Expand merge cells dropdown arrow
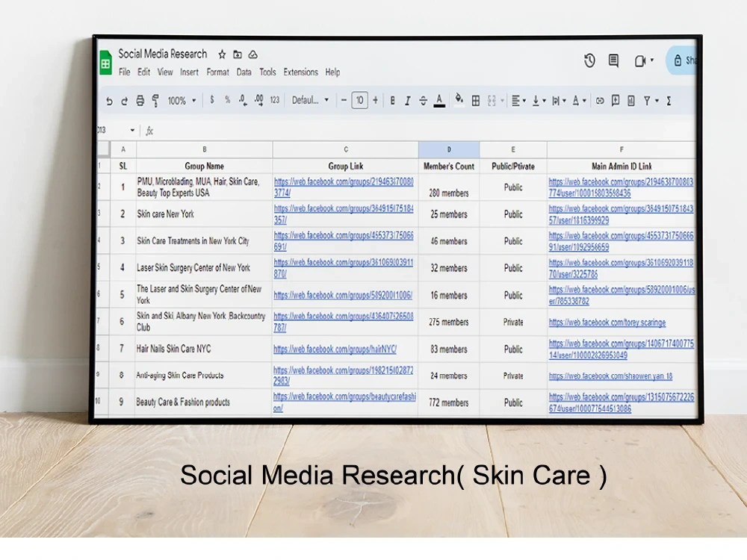This screenshot has height=560, width=747. click(502, 101)
